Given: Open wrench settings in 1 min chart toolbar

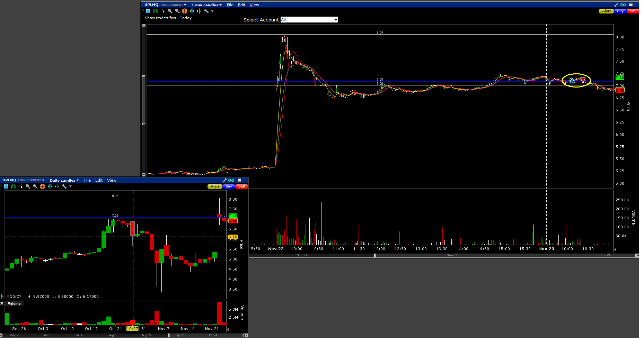Looking at the screenshot, I should pos(206,11).
